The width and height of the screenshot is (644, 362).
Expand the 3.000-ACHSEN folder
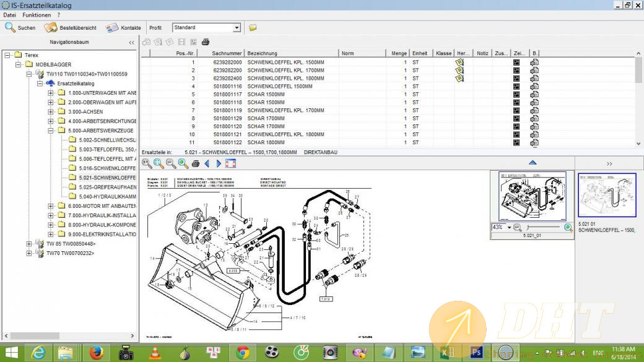(51, 111)
